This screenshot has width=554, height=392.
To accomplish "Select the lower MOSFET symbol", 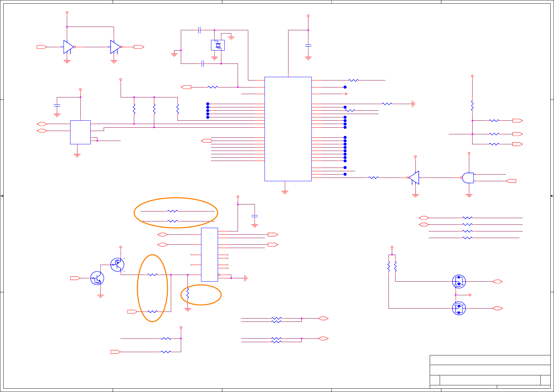I will (x=459, y=308).
